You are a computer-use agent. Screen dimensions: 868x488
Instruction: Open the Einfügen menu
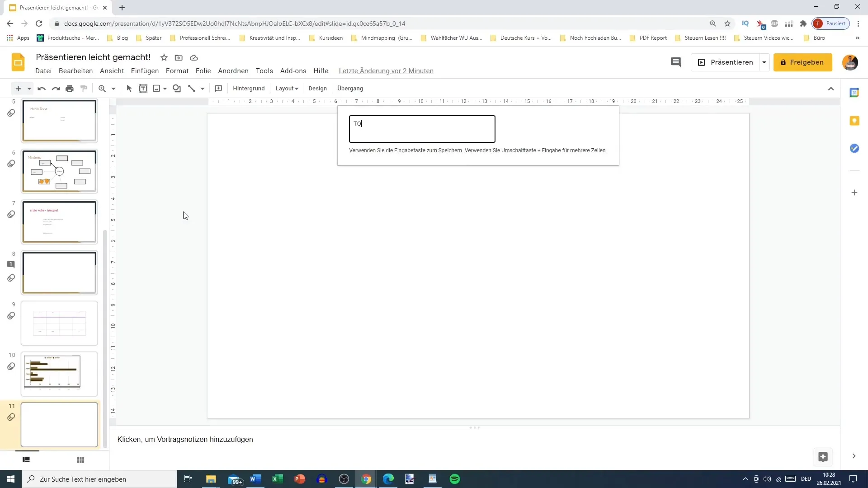[x=144, y=70]
